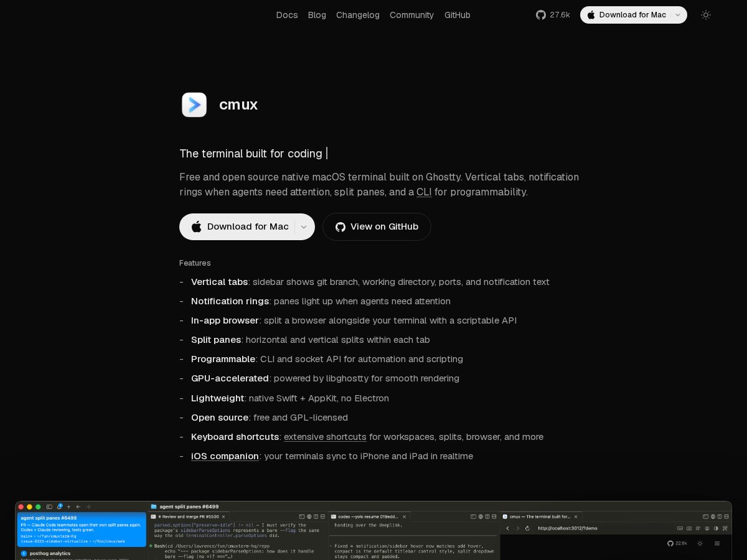747x560 pixels.
Task: Click split-down icon in Review pane header
Action: [x=322, y=516]
